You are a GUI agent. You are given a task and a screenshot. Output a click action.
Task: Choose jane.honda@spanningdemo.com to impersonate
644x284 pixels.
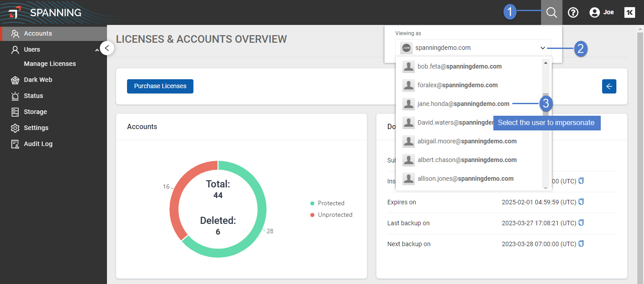point(468,104)
